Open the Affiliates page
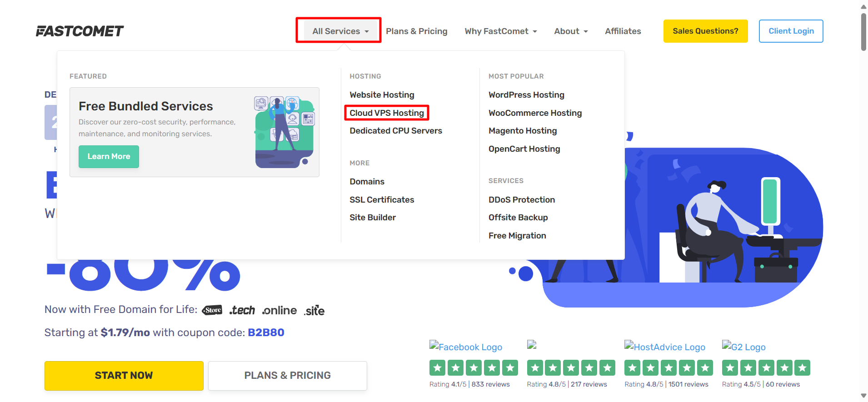 coord(623,31)
